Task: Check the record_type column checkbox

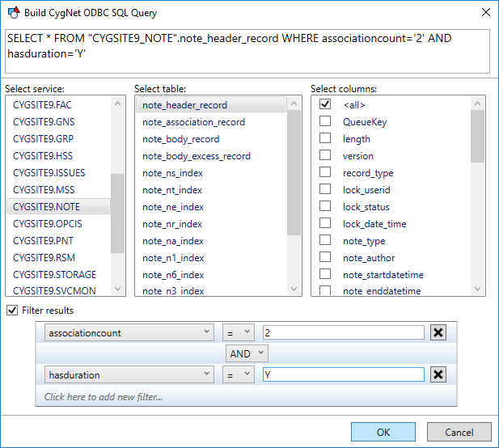Action: pos(325,172)
